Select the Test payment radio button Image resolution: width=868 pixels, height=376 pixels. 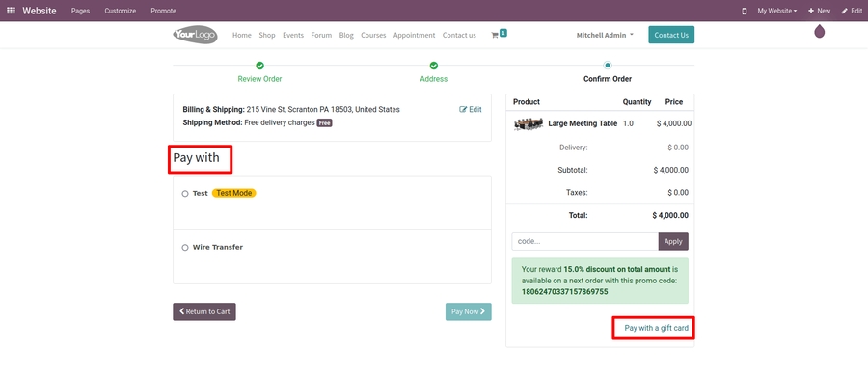coord(185,194)
